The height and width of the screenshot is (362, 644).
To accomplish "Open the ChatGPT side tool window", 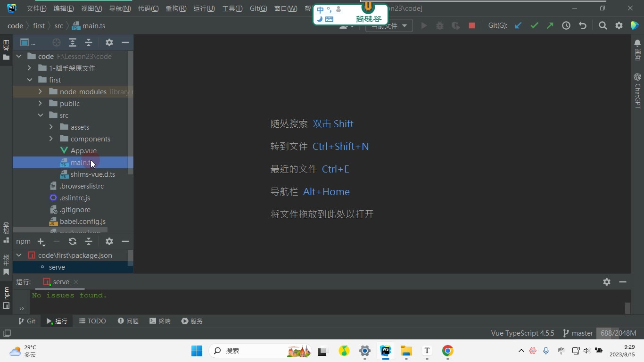I will [x=637, y=90].
